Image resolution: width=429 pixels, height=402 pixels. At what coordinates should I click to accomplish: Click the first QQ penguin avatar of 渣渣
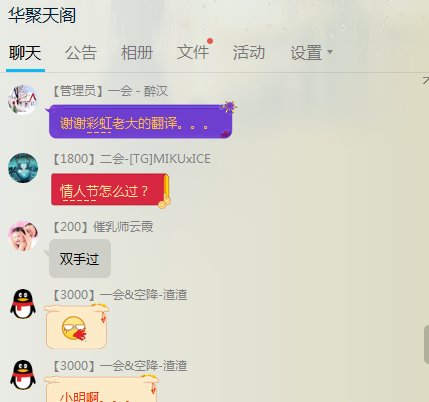[23, 304]
